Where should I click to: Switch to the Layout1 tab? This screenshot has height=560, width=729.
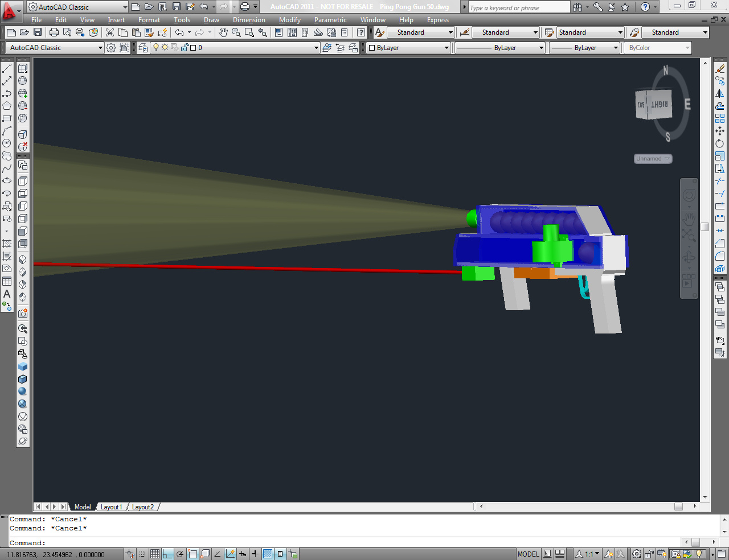112,507
